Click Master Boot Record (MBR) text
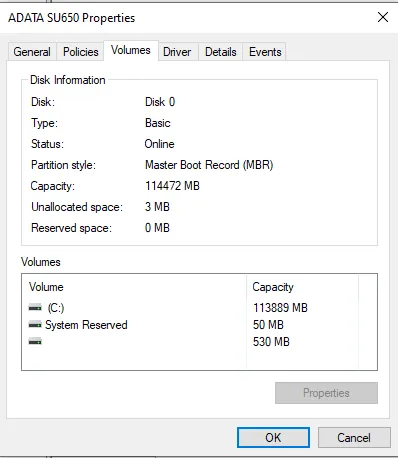 (209, 165)
